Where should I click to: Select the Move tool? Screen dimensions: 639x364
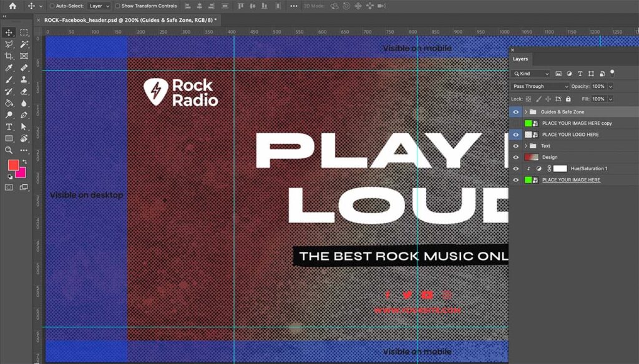point(9,33)
